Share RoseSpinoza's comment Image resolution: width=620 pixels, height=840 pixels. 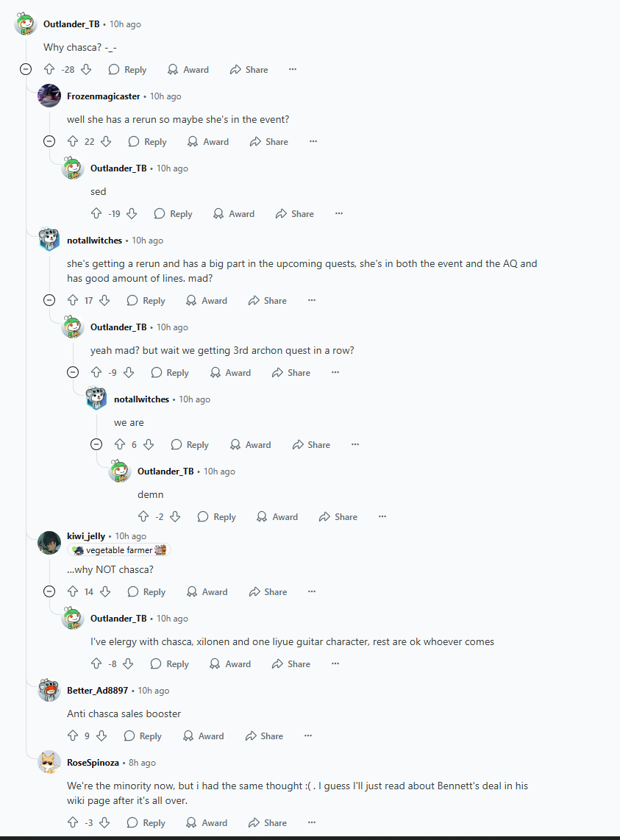point(268,822)
